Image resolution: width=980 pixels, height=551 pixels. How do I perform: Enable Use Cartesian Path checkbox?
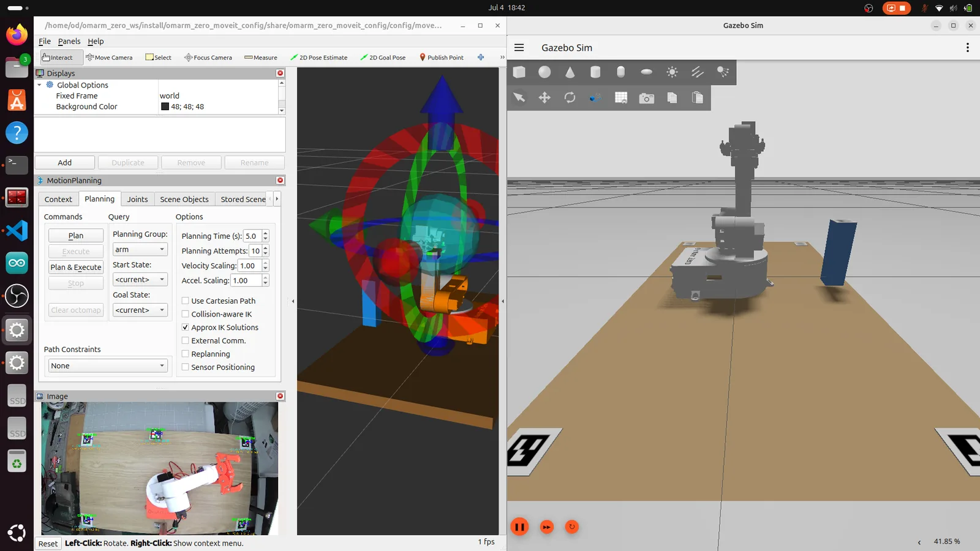(x=186, y=301)
